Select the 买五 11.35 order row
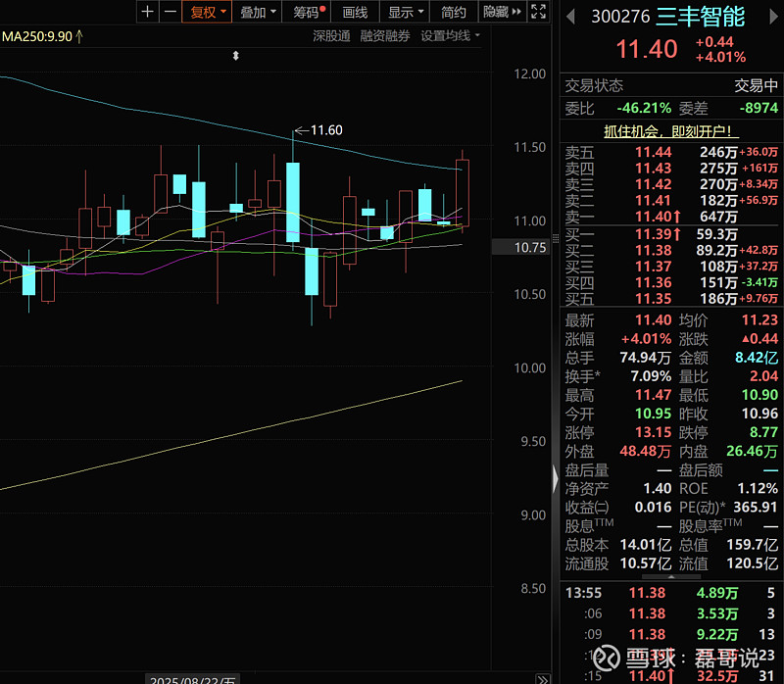This screenshot has height=684, width=784. pyautogui.click(x=671, y=298)
